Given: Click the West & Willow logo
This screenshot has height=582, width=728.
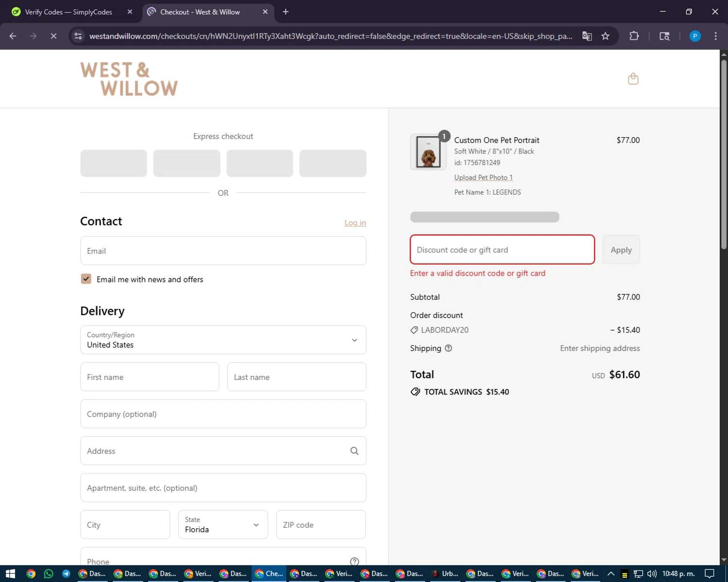Looking at the screenshot, I should (x=129, y=79).
